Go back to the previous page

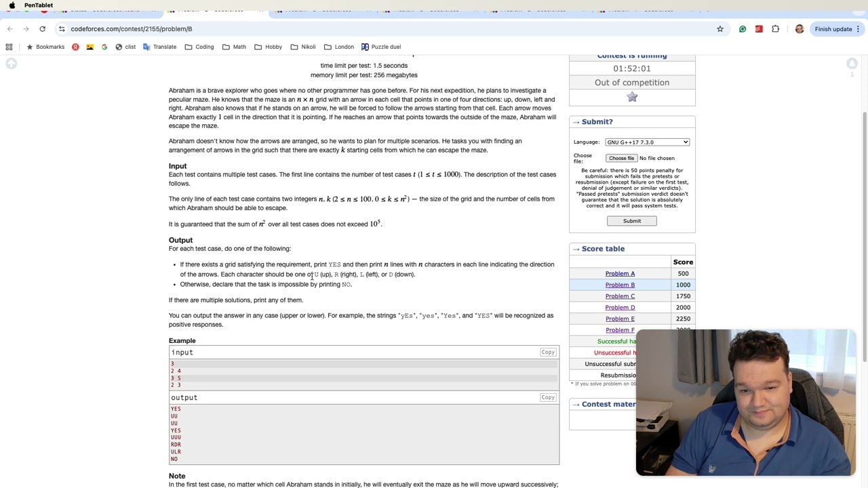pyautogui.click(x=9, y=28)
